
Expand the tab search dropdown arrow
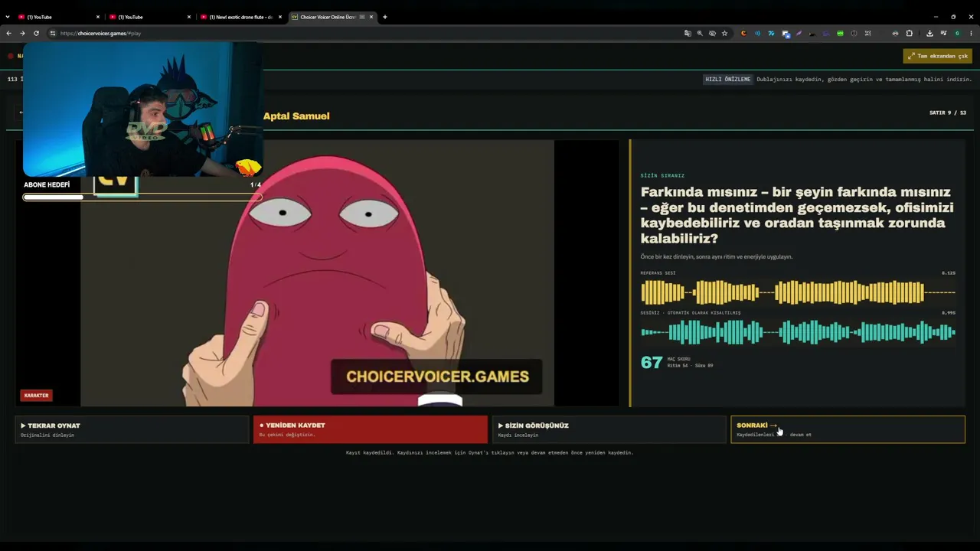tap(8, 17)
